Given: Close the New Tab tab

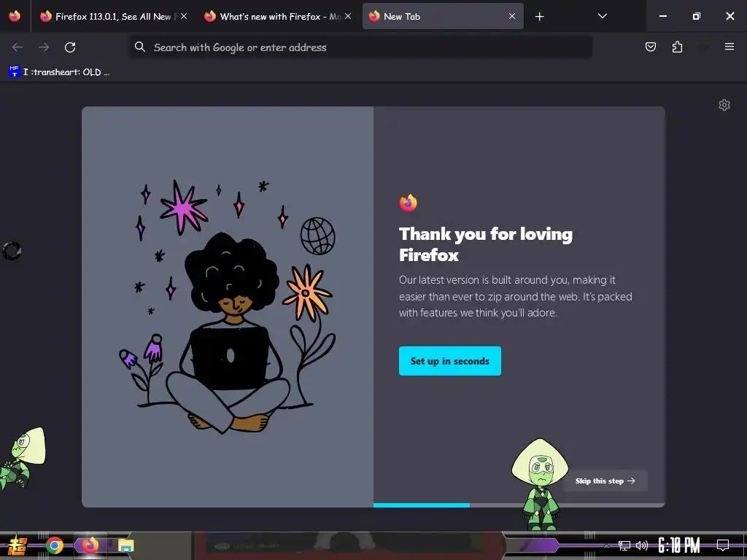Looking at the screenshot, I should [512, 16].
